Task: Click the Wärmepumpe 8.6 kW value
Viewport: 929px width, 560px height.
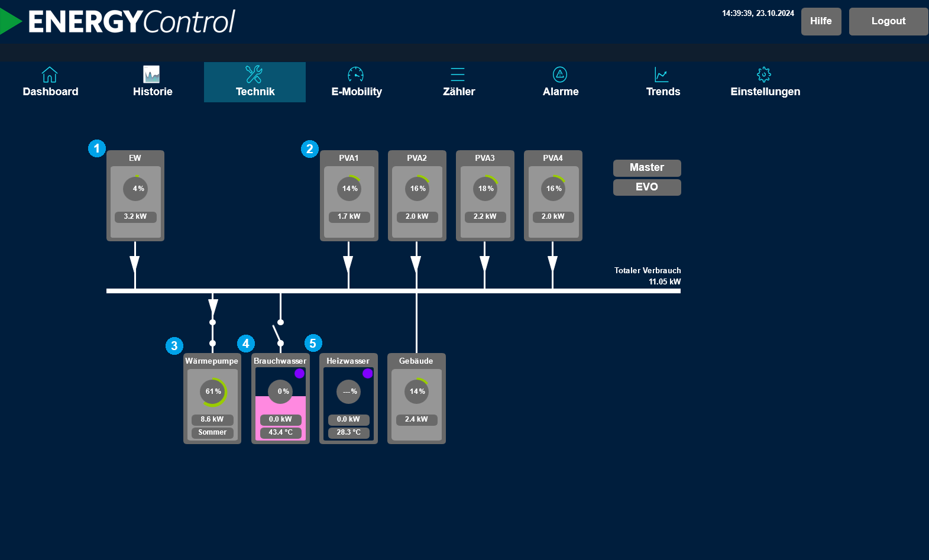Action: (x=212, y=420)
